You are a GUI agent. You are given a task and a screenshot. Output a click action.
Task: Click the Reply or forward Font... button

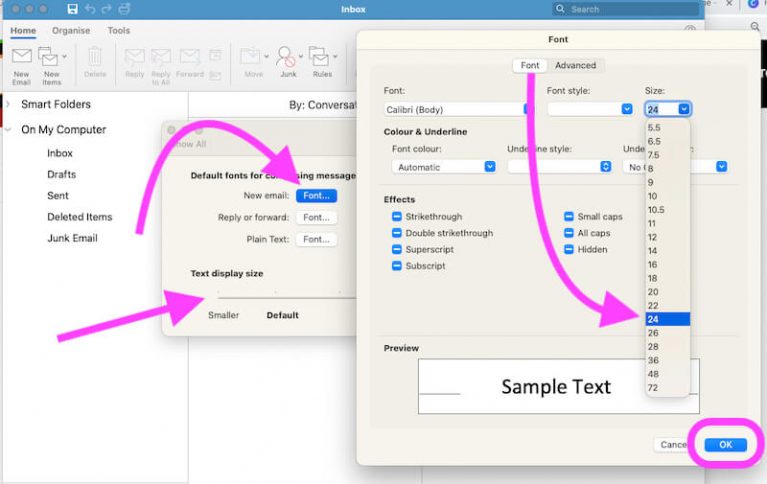point(316,217)
